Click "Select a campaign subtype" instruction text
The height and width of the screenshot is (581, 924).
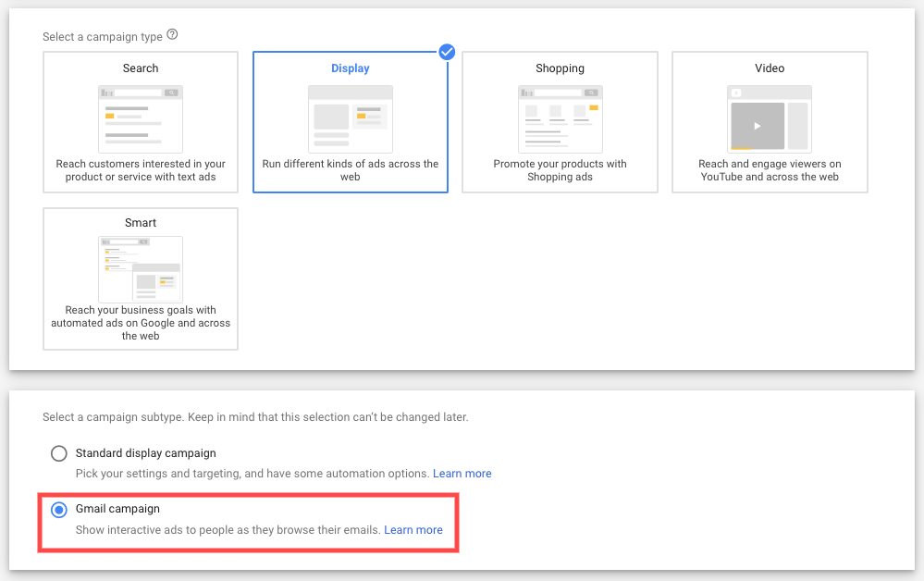(255, 417)
